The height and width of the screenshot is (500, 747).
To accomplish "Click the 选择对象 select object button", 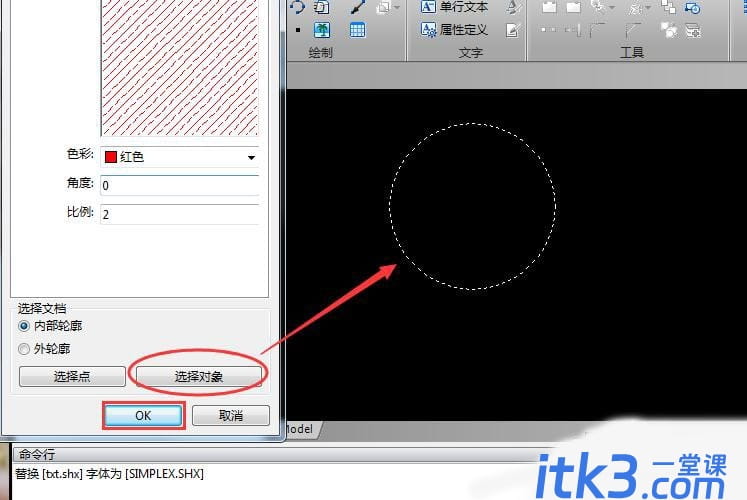I will tap(199, 377).
